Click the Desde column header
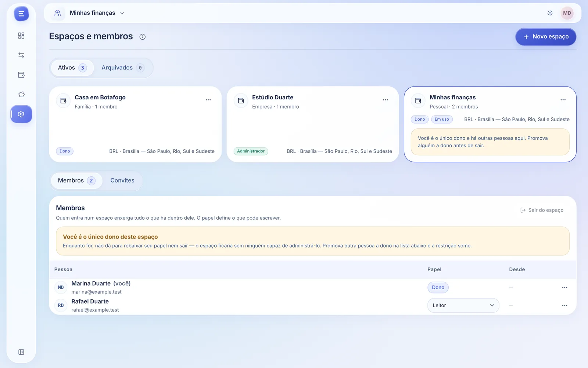 pyautogui.click(x=517, y=269)
